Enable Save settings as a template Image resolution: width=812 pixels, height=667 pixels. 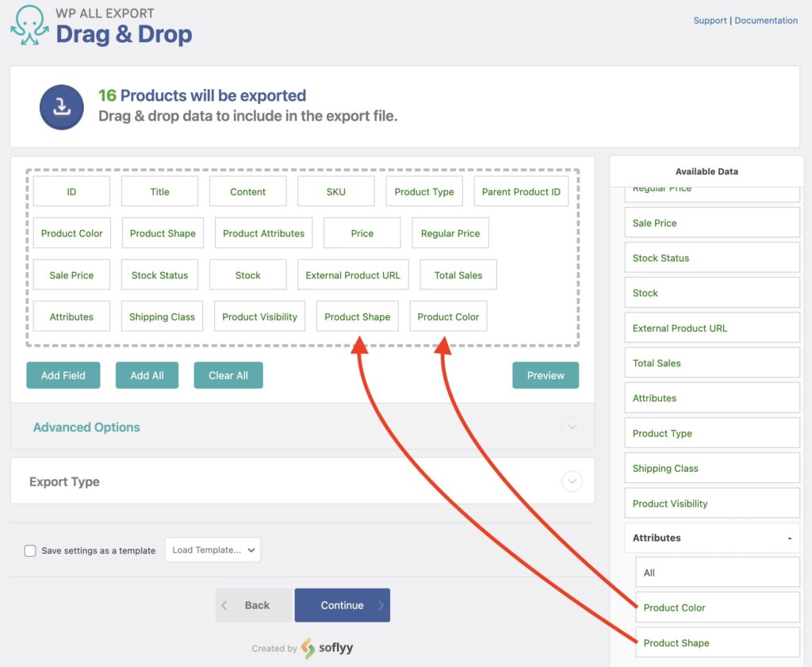point(29,550)
